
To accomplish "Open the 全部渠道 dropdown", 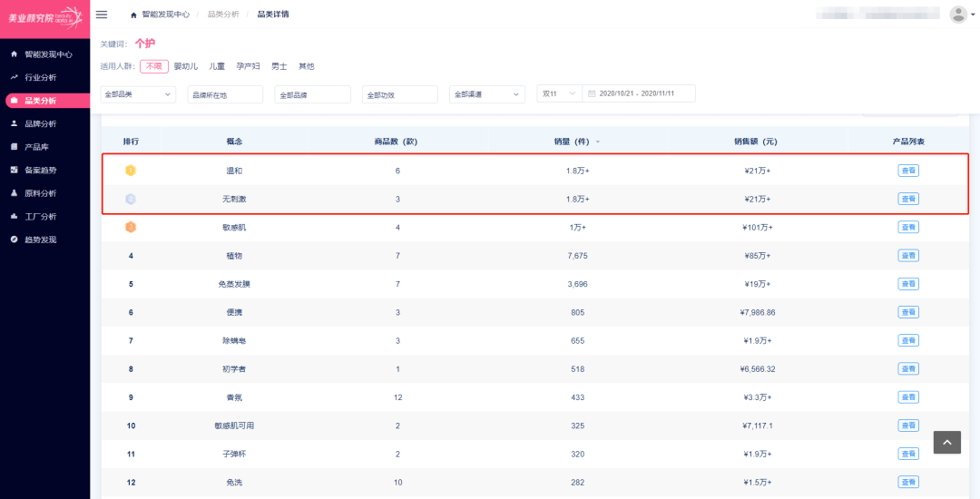I will click(x=486, y=94).
